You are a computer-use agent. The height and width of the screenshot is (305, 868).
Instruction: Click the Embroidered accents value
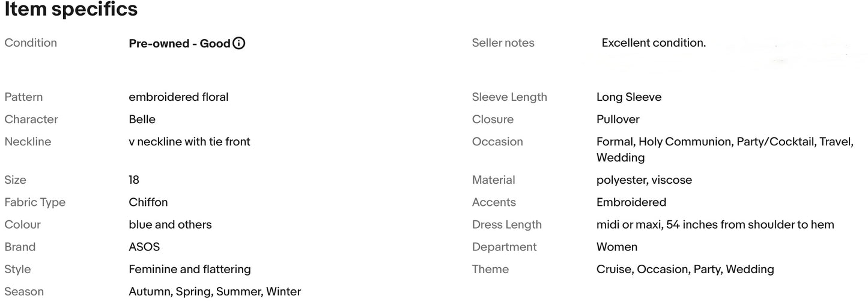click(631, 202)
